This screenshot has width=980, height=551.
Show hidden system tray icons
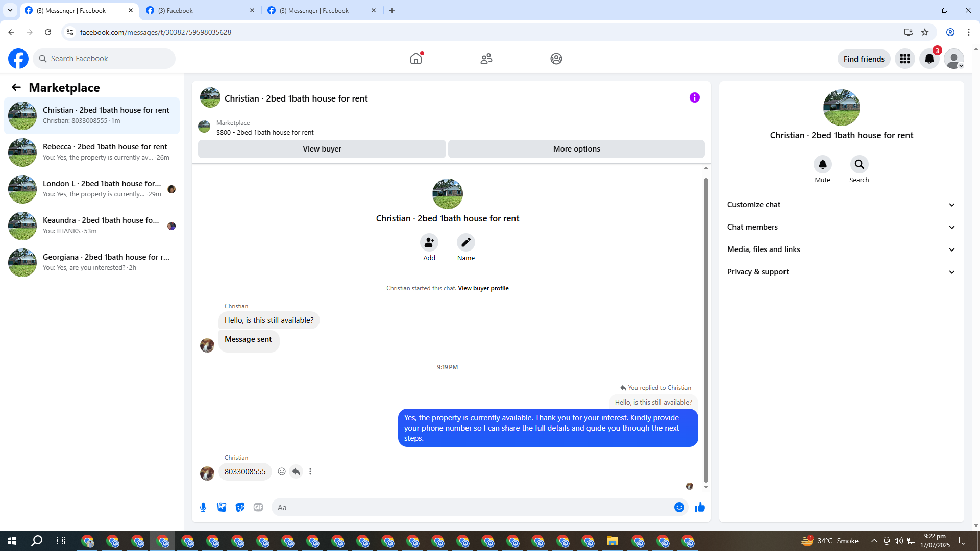(x=874, y=541)
